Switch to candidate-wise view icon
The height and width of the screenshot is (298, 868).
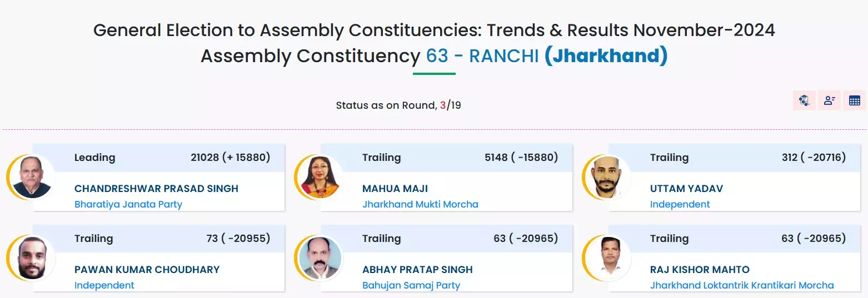point(829,100)
